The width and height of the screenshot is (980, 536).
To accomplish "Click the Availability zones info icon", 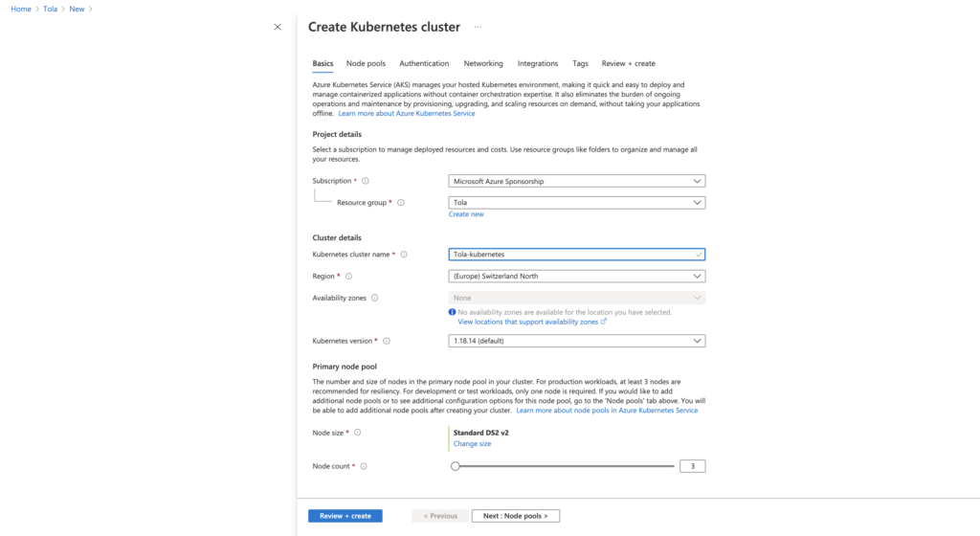I will [x=374, y=298].
